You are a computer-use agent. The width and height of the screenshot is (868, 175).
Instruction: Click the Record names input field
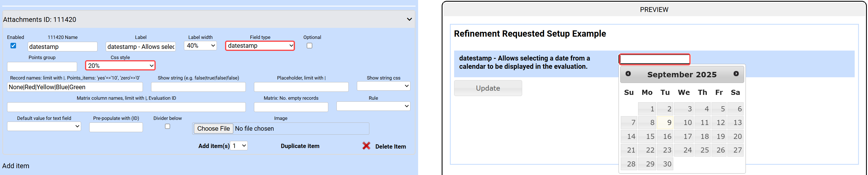pos(75,87)
